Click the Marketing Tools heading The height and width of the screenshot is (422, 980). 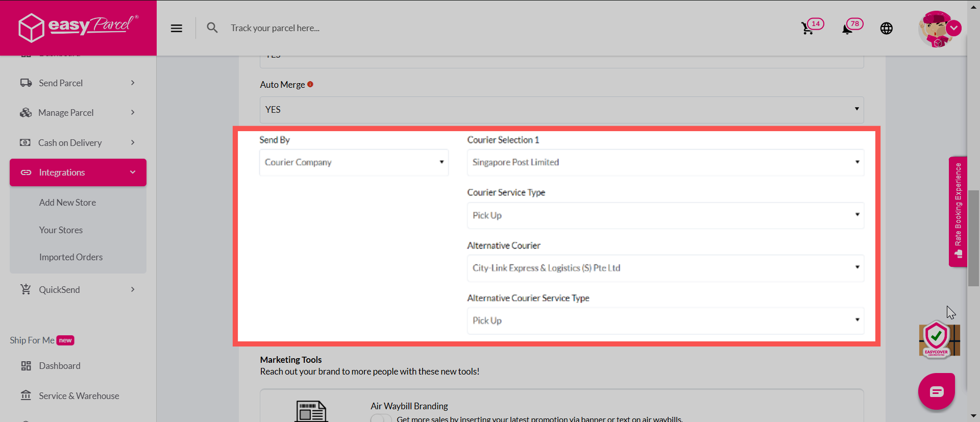pos(291,360)
